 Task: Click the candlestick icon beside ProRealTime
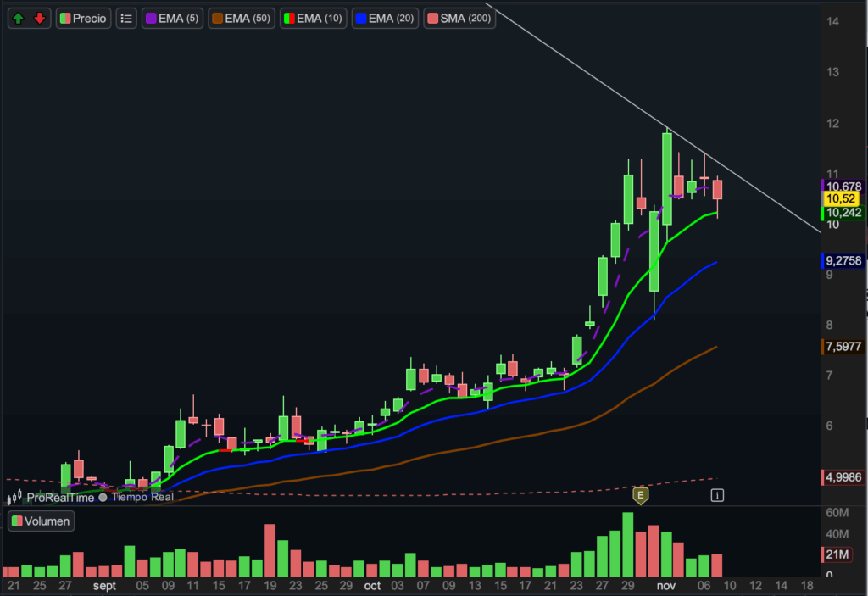(x=14, y=499)
